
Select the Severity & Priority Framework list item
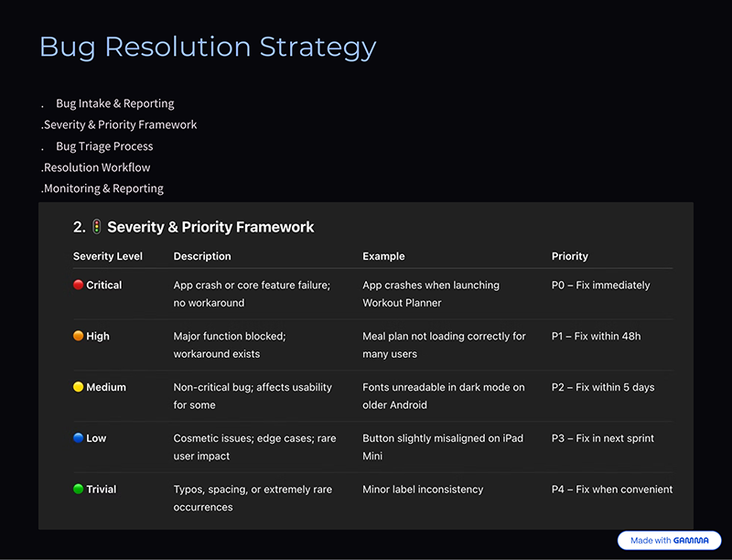[120, 124]
